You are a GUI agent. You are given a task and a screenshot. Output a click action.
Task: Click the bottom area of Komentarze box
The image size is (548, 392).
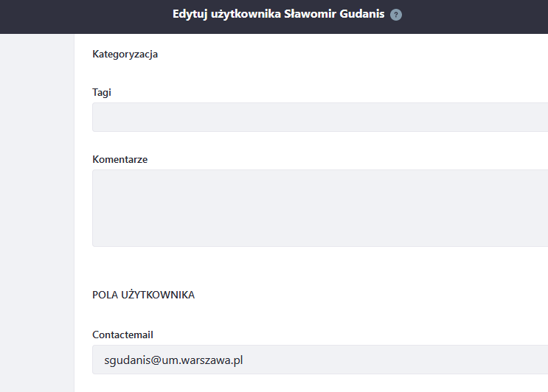click(x=319, y=236)
